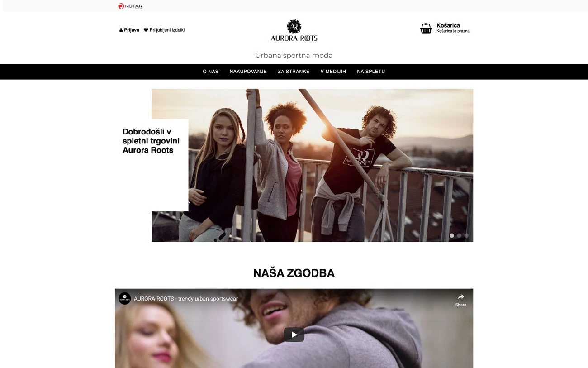Viewport: 588px width, 368px height.
Task: Switch to the second banner slide dot
Action: [x=459, y=235]
